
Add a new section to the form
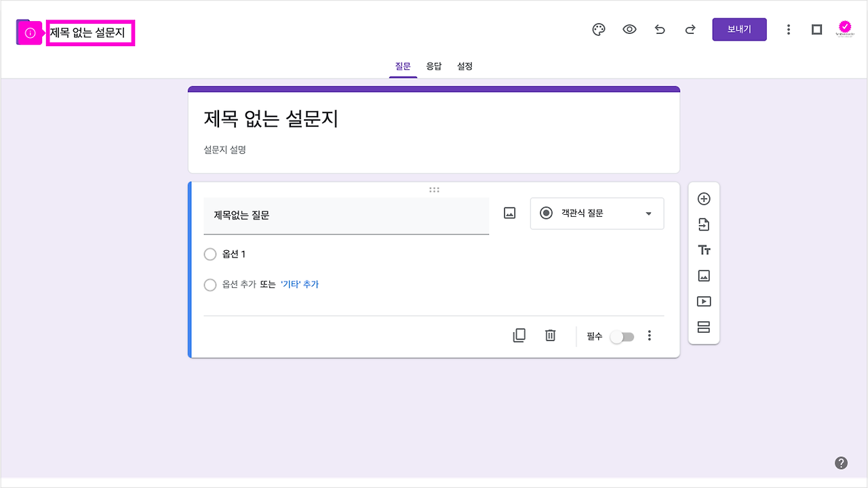pyautogui.click(x=704, y=327)
